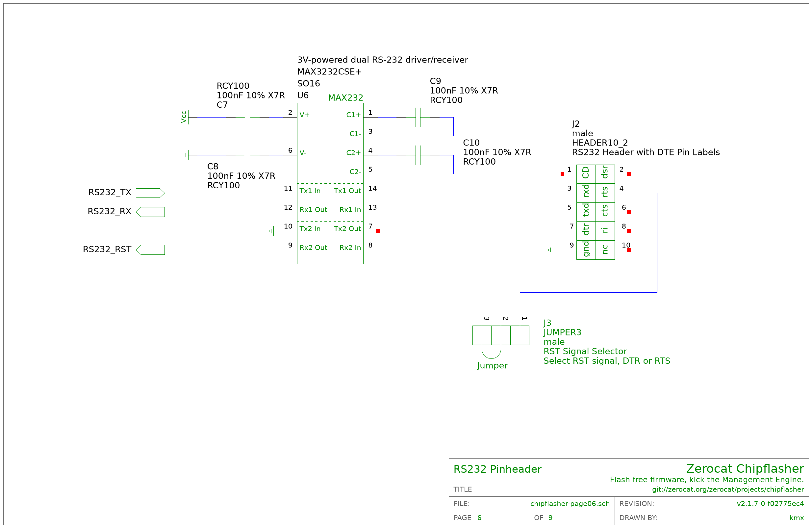Click red no-connect marker at J2 CD pin 1

(562, 174)
